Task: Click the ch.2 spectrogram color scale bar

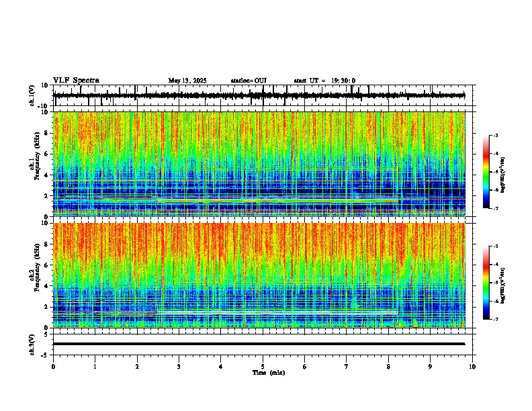Action: click(x=486, y=283)
